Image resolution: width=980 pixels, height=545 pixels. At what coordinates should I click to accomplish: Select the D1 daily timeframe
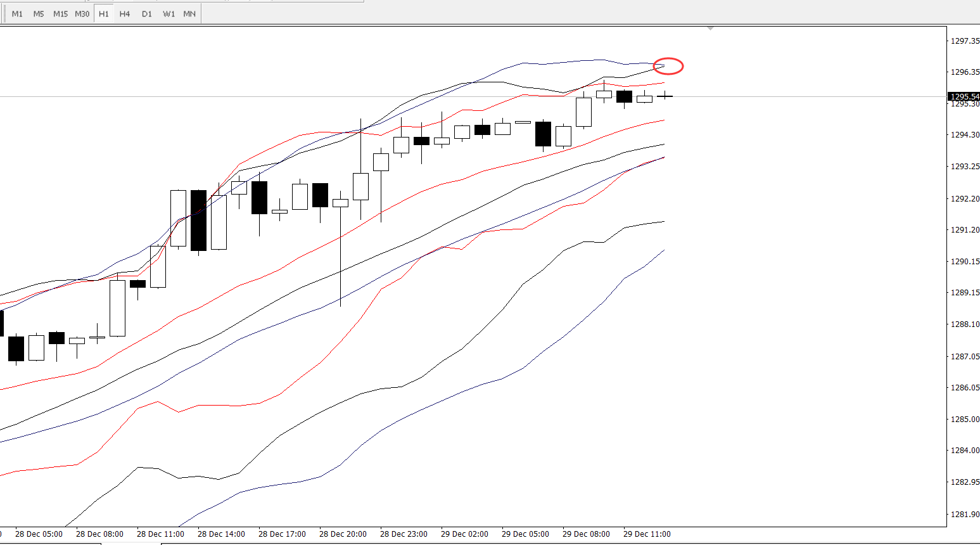[147, 14]
